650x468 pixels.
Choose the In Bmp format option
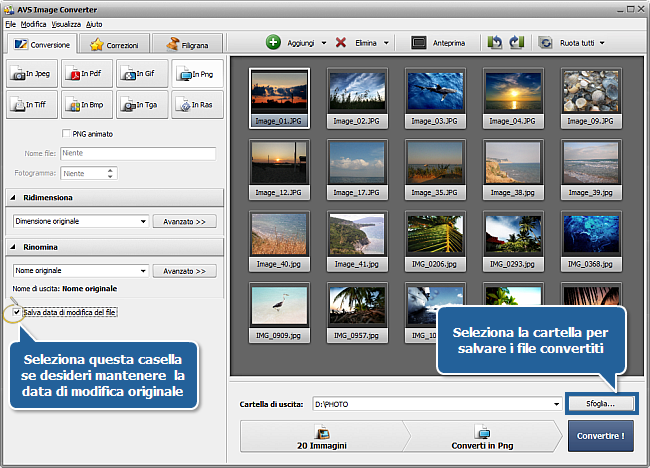(87, 104)
